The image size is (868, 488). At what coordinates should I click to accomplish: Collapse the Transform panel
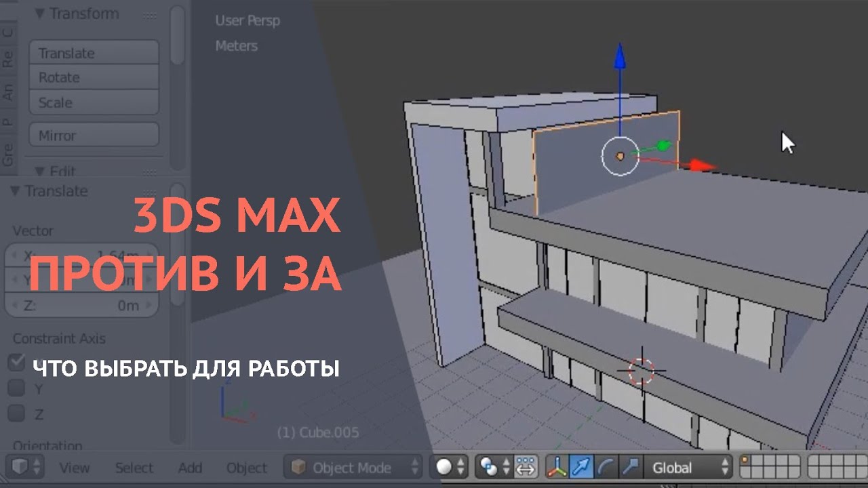coord(39,13)
